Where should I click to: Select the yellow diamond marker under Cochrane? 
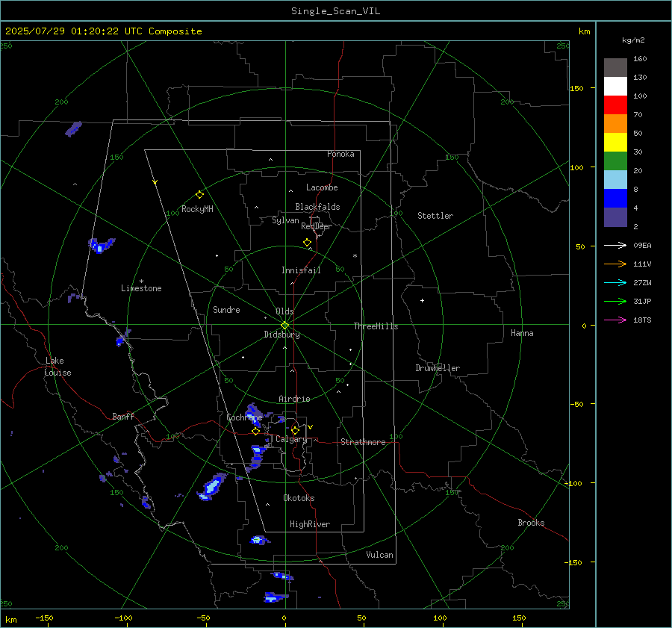click(x=256, y=432)
